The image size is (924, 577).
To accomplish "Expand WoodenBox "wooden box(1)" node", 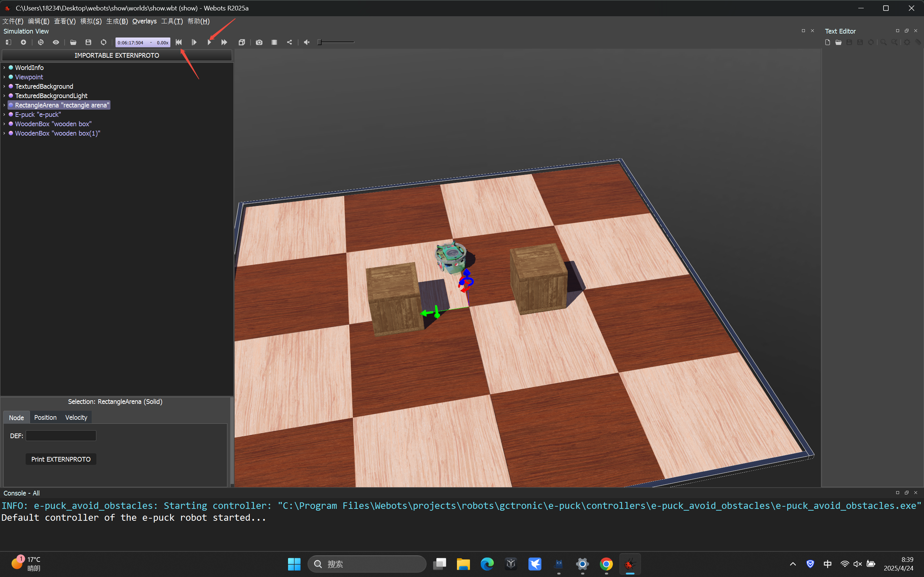I will 4,133.
